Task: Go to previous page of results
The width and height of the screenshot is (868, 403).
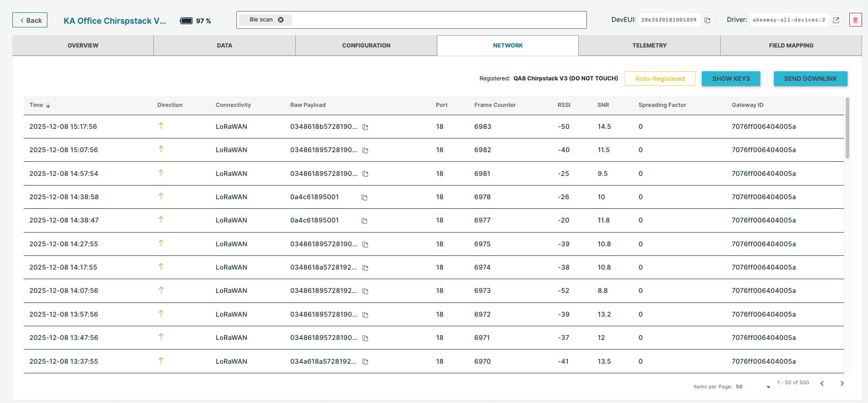Action: pos(822,384)
